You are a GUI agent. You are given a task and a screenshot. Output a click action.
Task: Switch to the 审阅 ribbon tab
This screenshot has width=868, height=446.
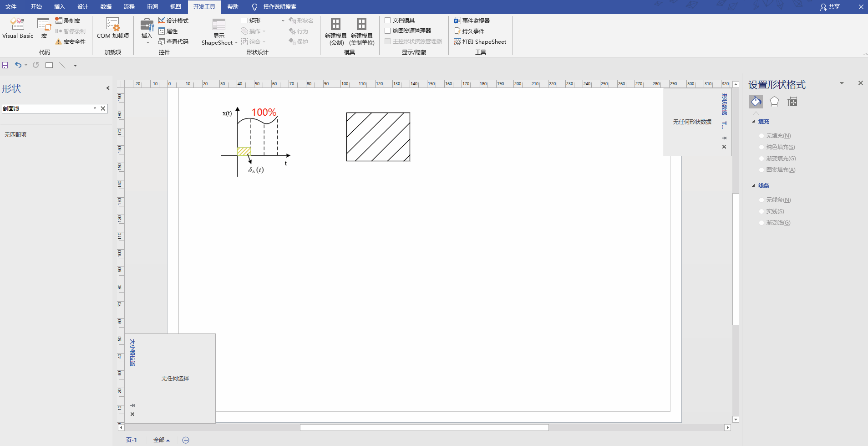152,7
